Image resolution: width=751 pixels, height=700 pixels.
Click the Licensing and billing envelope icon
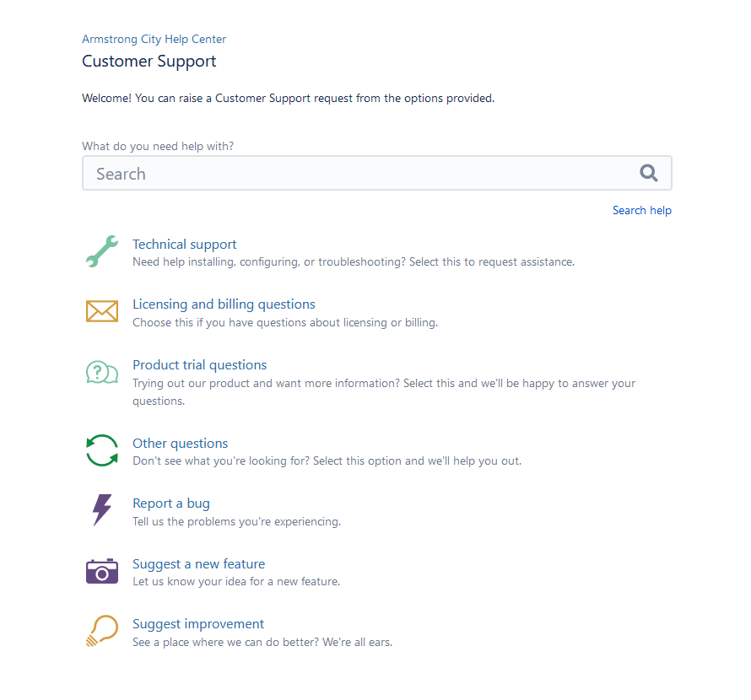pos(101,310)
